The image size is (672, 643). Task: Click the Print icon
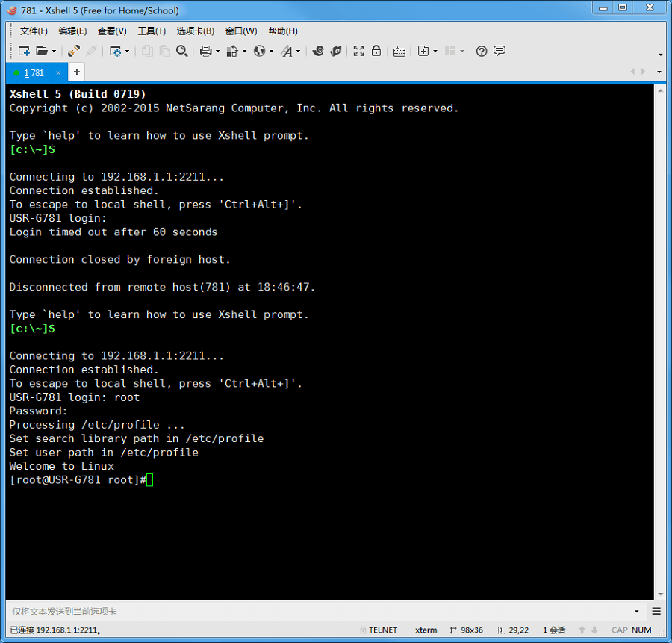point(206,51)
